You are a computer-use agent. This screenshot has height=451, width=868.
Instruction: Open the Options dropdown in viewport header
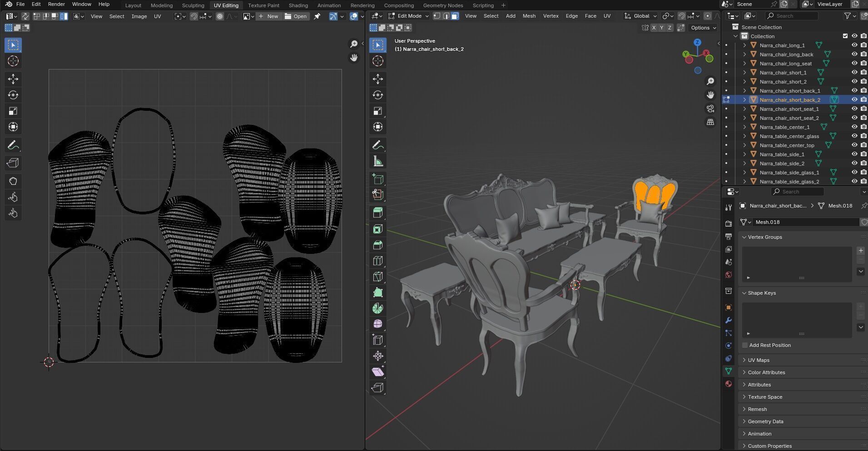pyautogui.click(x=703, y=28)
